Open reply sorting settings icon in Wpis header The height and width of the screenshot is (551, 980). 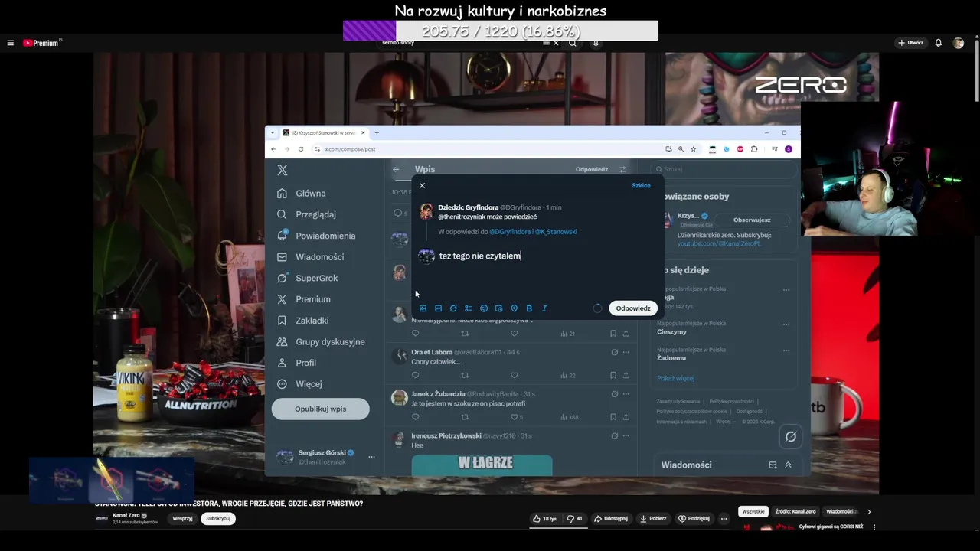coord(622,169)
